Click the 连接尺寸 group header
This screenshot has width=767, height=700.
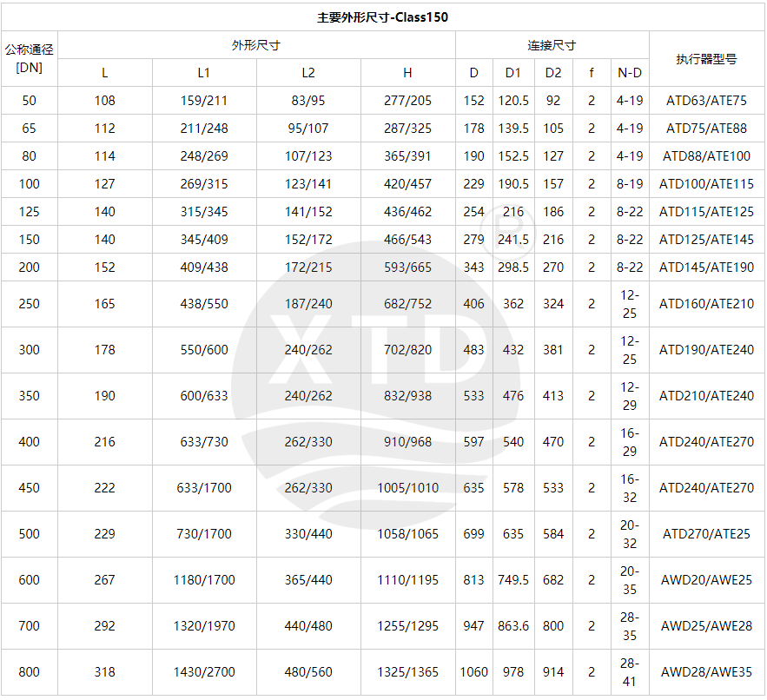tap(552, 45)
